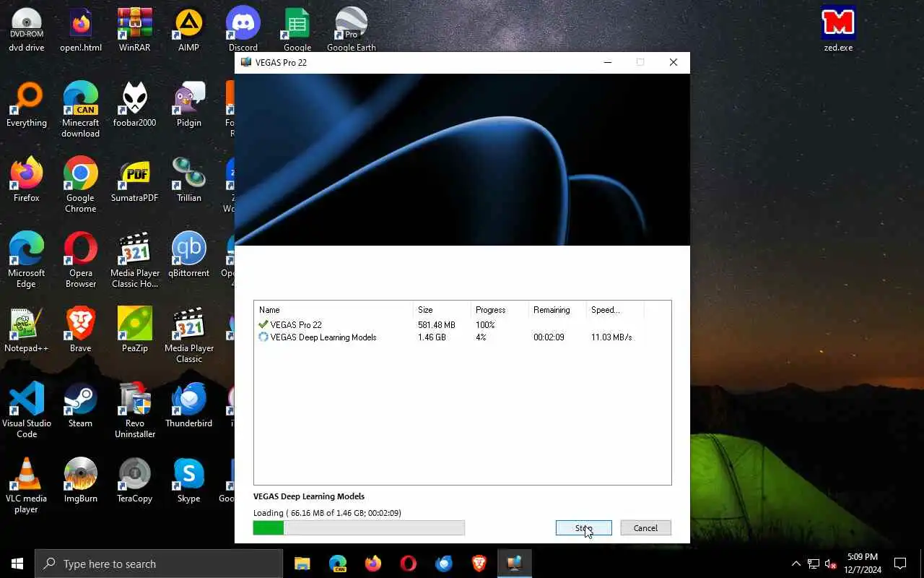Click the Speed column header
This screenshot has height=578, width=924.
[x=615, y=310]
